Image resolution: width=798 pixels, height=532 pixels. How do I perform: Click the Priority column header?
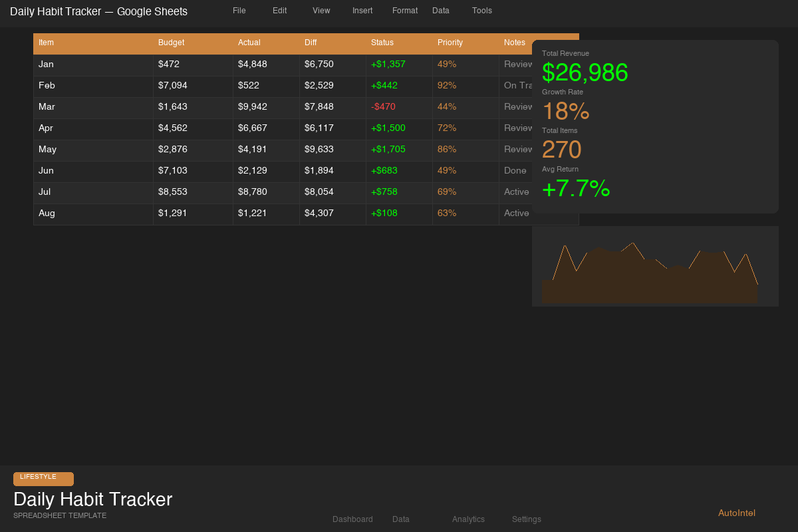point(465,44)
